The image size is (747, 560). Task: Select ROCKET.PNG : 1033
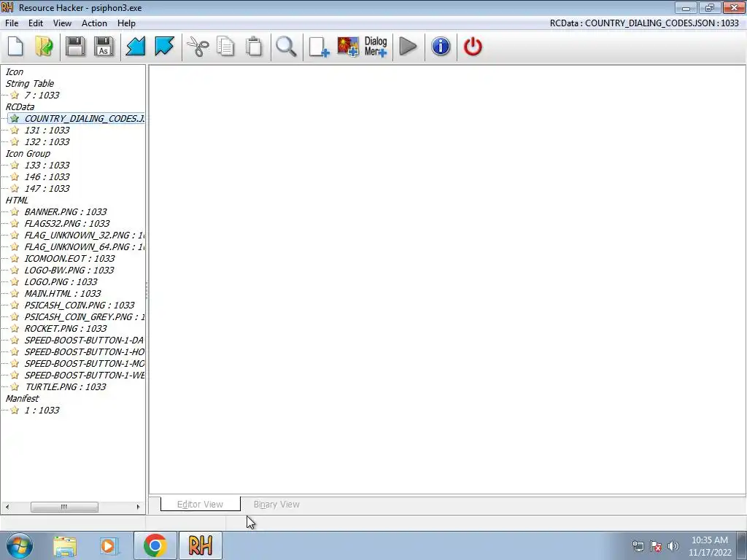66,329
